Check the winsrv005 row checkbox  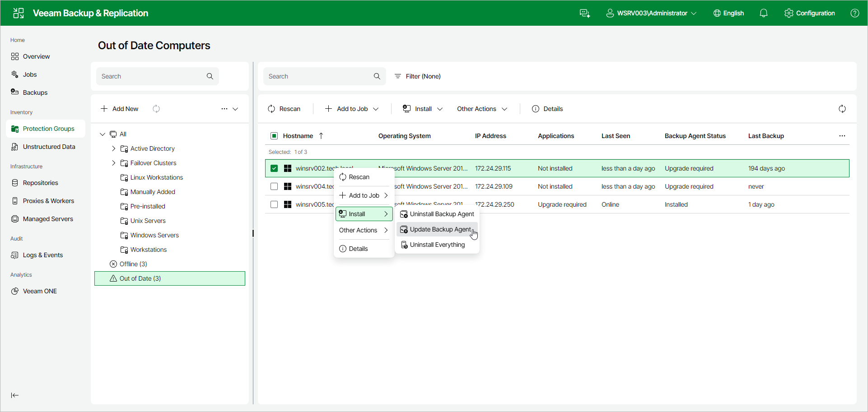(274, 204)
